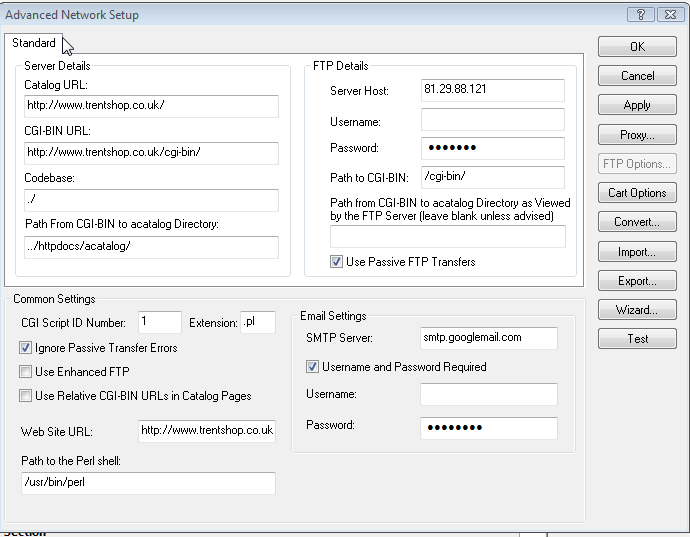
Task: Click the Export... button
Action: (x=637, y=281)
